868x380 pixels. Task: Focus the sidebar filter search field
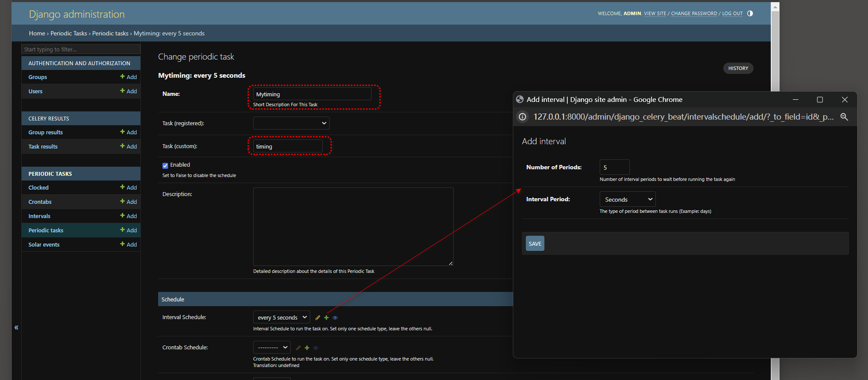[x=81, y=49]
